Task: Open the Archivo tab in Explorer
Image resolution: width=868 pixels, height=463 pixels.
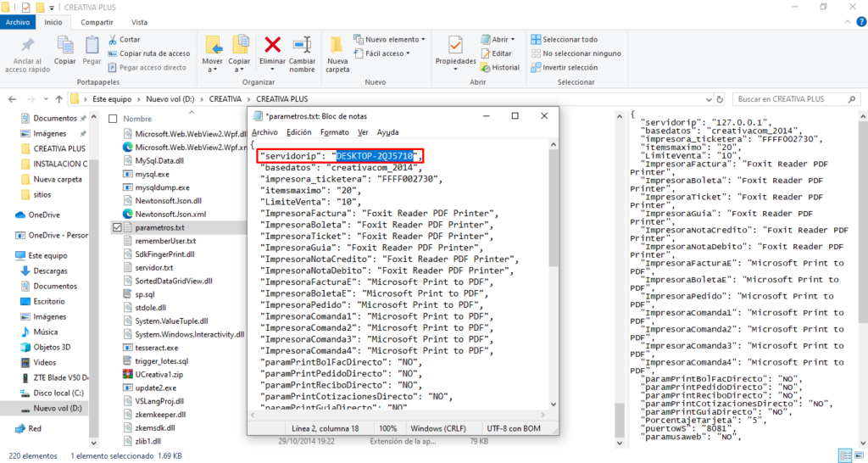Action: 18,22
